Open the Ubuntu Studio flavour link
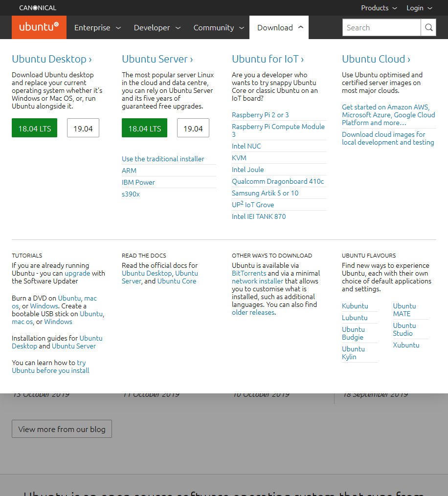This screenshot has height=496, width=448. [x=404, y=330]
